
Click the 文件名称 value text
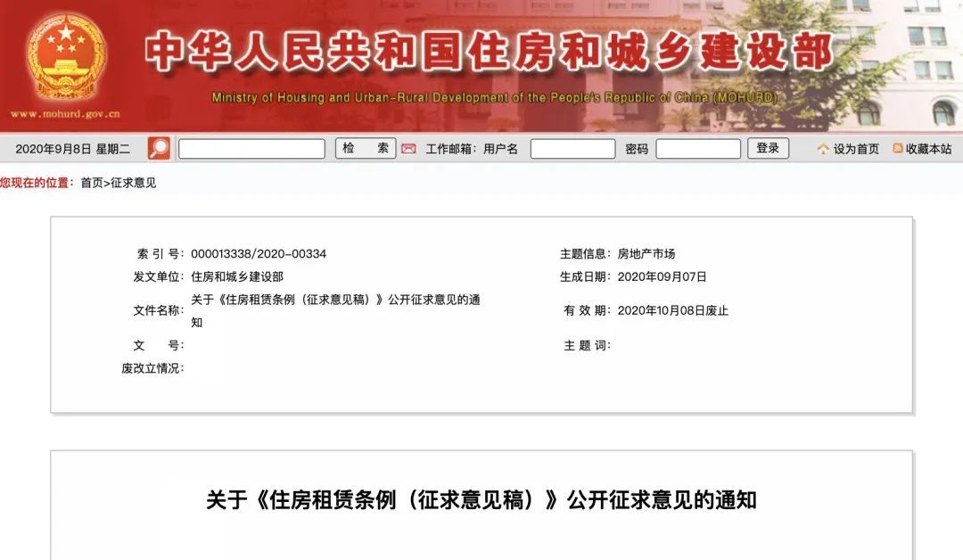(x=335, y=310)
